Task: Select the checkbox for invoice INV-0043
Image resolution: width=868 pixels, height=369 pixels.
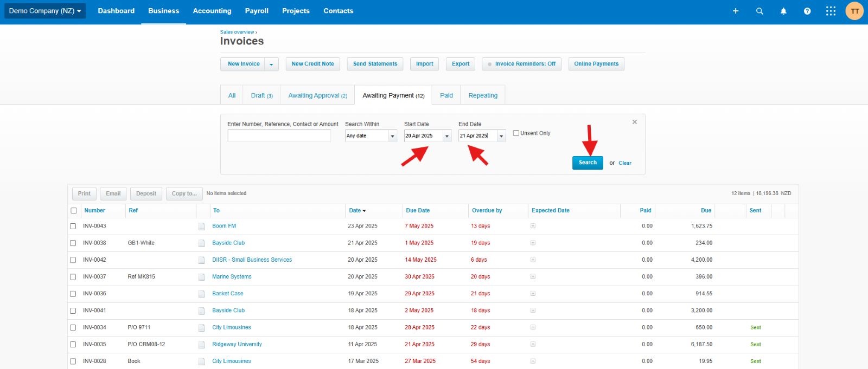Action: pos(73,226)
